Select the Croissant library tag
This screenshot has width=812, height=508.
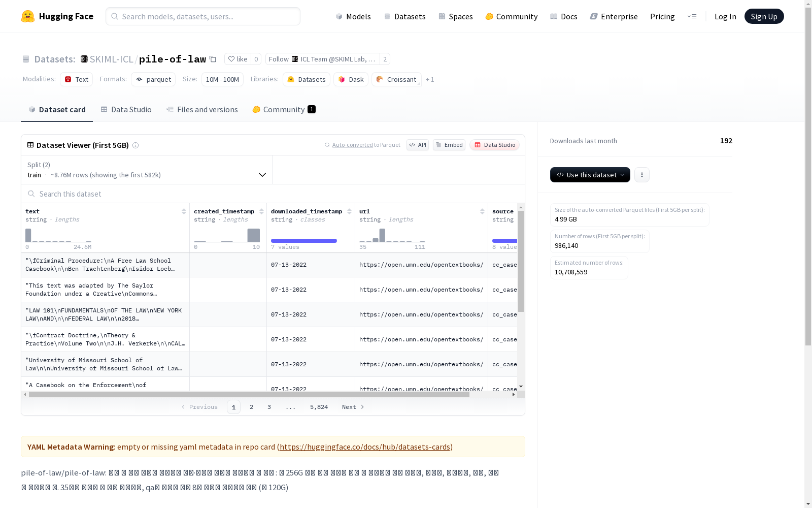tap(396, 79)
